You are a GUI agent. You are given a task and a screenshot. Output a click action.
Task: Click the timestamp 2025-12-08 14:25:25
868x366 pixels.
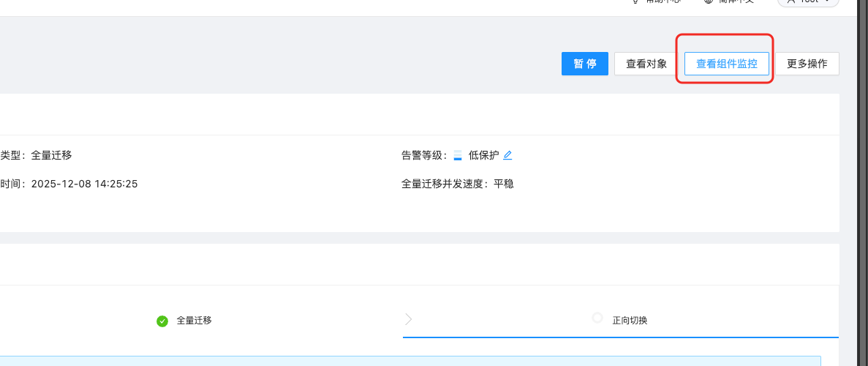84,184
